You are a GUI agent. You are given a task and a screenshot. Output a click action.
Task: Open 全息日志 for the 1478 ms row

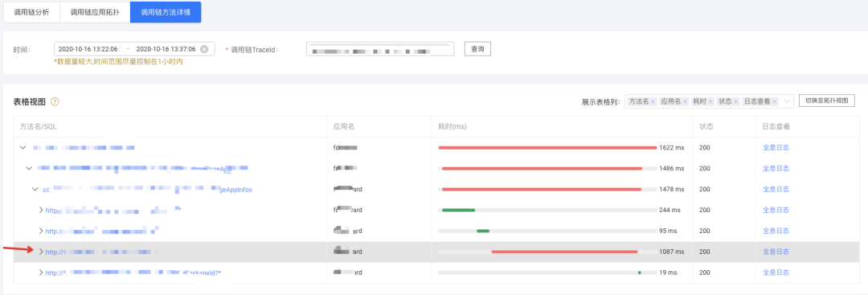[776, 189]
